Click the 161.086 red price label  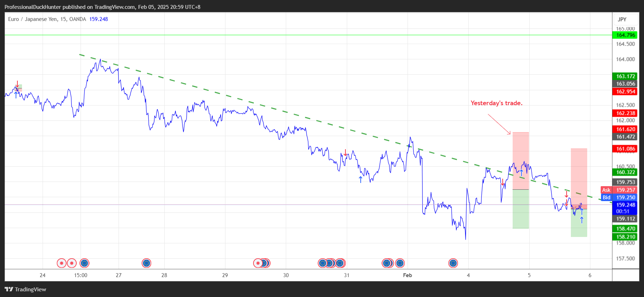626,149
